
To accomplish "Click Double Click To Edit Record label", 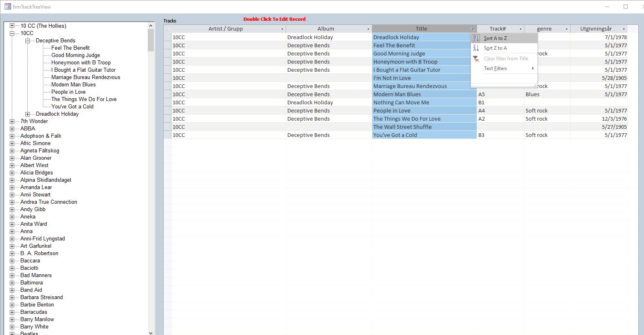I will point(274,19).
